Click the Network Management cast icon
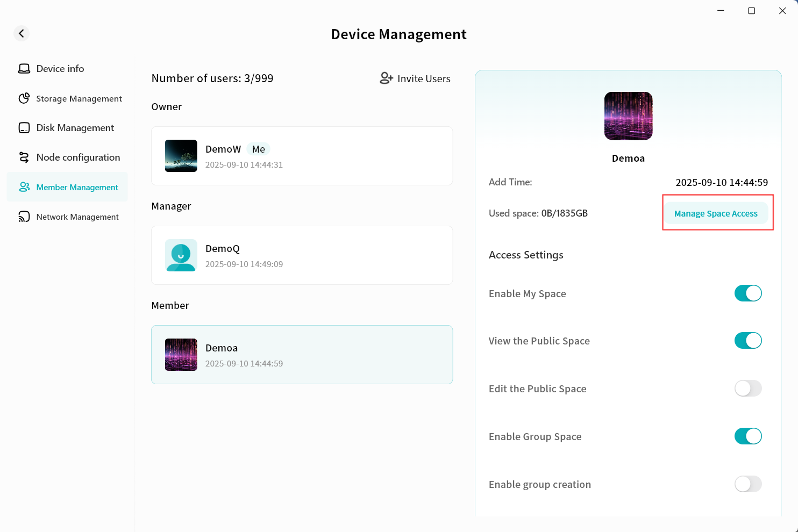This screenshot has height=532, width=798. pyautogui.click(x=24, y=217)
